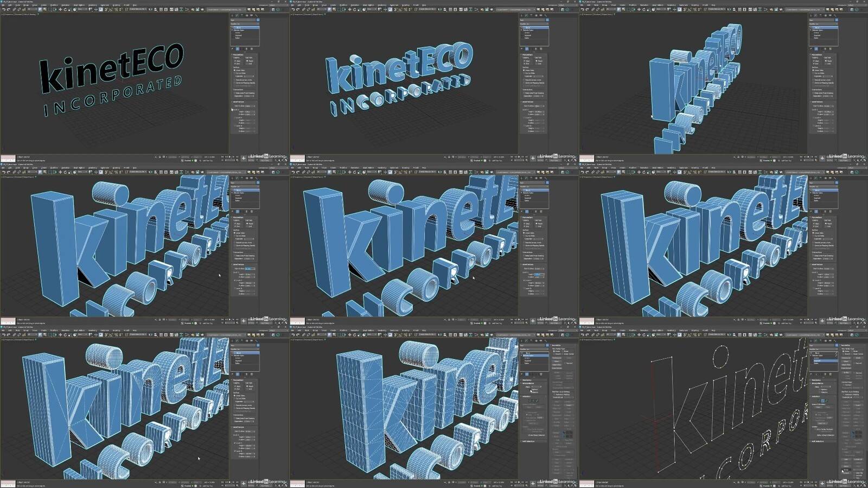Toggle End capping checkbox in black flat-logo frame
This screenshot has height=488, width=868.
tap(235, 64)
